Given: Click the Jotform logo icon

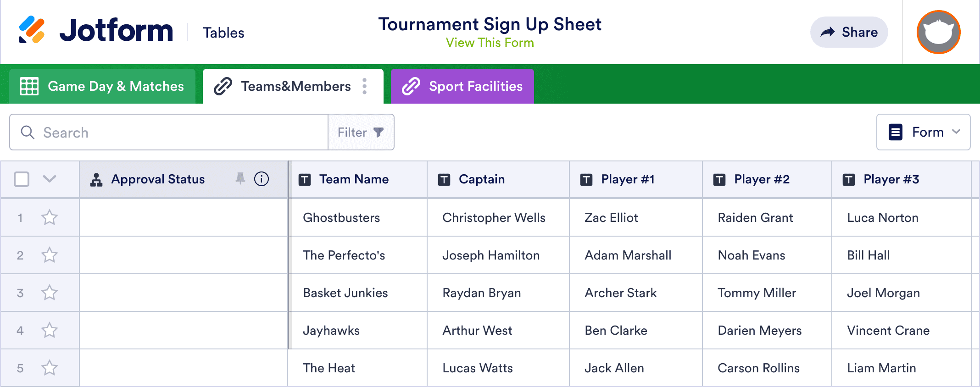Looking at the screenshot, I should coord(32,30).
